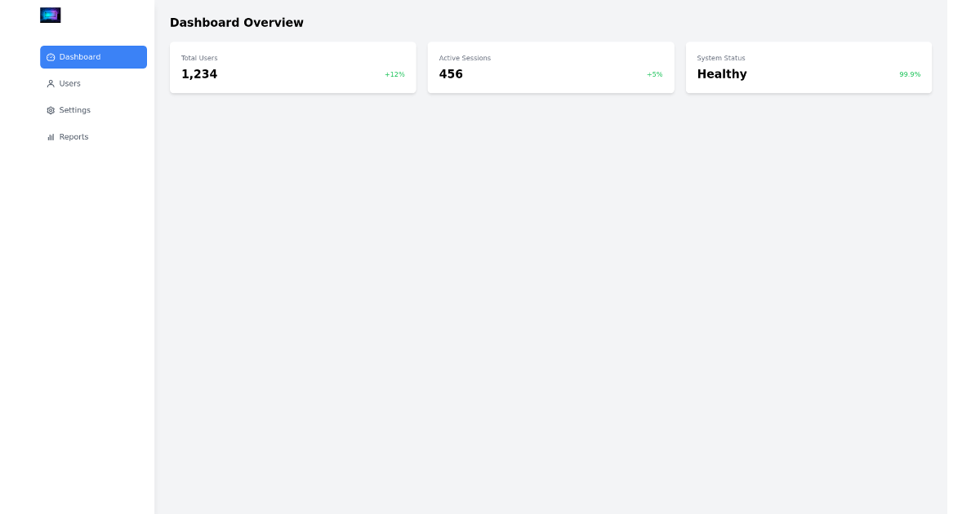Screen dimensions: 980x514
Task: Select the Active Sessions card
Action: [x=550, y=67]
